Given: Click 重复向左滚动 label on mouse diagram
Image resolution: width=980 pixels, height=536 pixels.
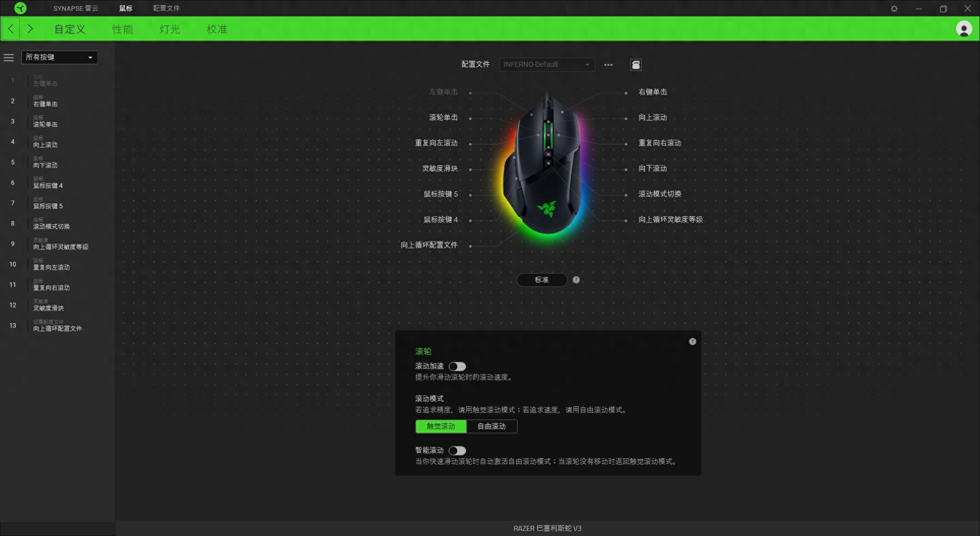Looking at the screenshot, I should point(436,143).
